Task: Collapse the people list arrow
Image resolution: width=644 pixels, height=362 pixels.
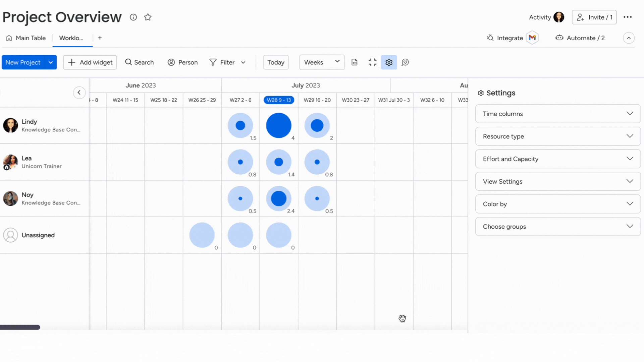Action: click(x=79, y=93)
